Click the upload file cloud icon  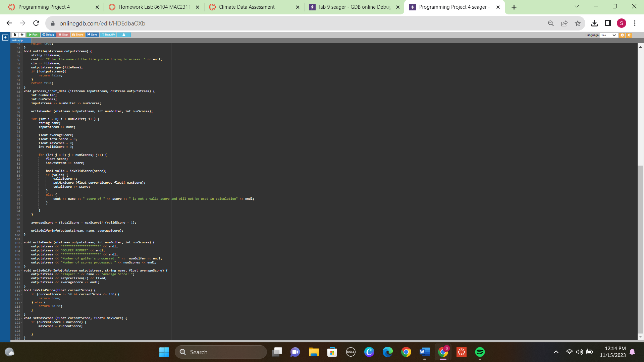coord(22,35)
